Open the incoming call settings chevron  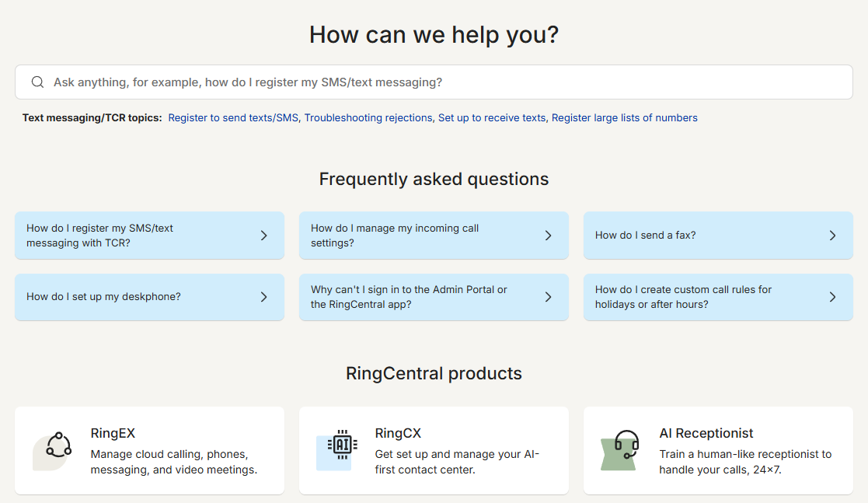coord(548,236)
